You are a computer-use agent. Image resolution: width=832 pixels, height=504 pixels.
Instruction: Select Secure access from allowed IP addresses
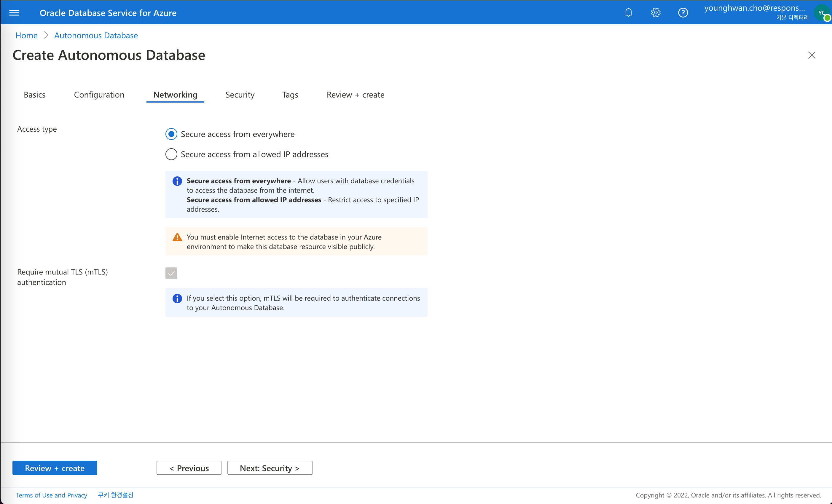point(171,154)
